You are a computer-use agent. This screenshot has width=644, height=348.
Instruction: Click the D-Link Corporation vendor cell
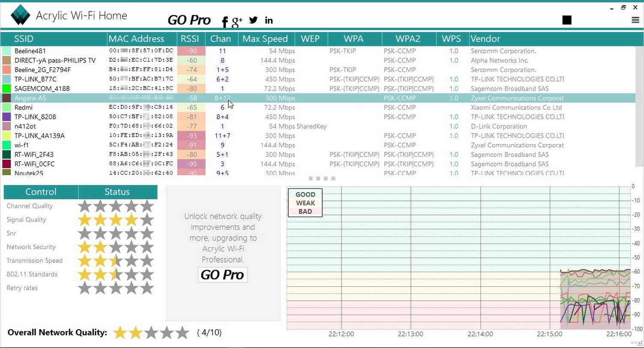499,126
